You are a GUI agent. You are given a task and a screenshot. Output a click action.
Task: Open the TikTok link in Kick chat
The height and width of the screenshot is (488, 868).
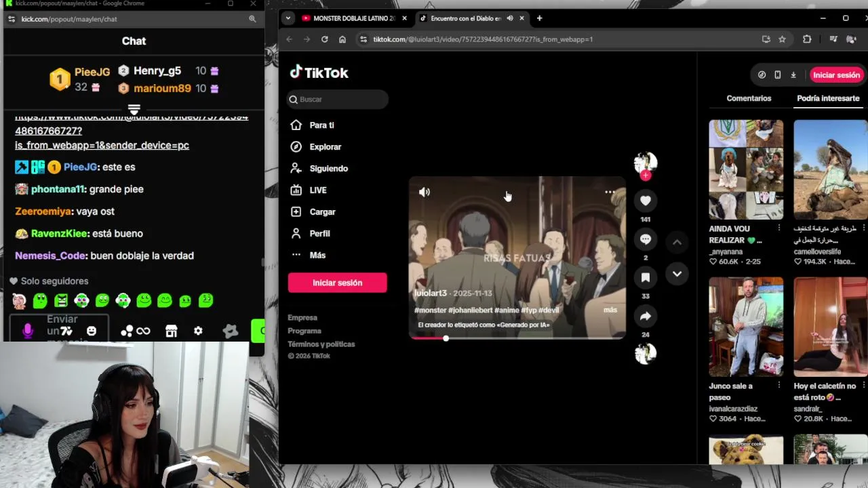[132, 131]
